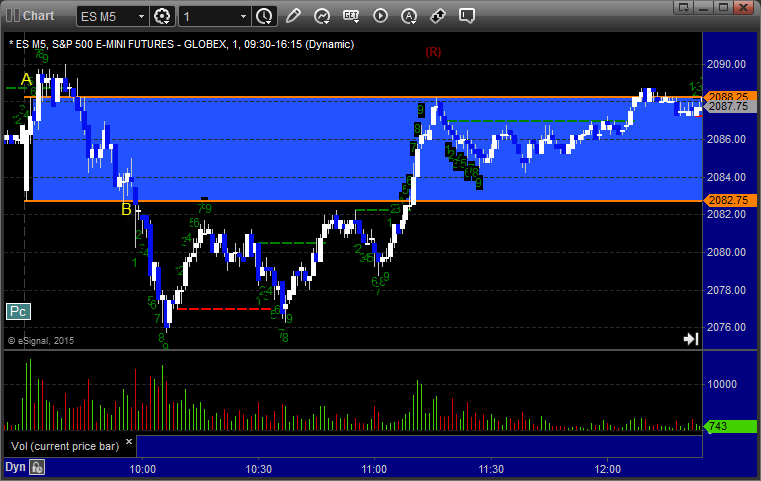Click the orange 2082.75 price label
Screen dimensions: 761x481
click(729, 200)
